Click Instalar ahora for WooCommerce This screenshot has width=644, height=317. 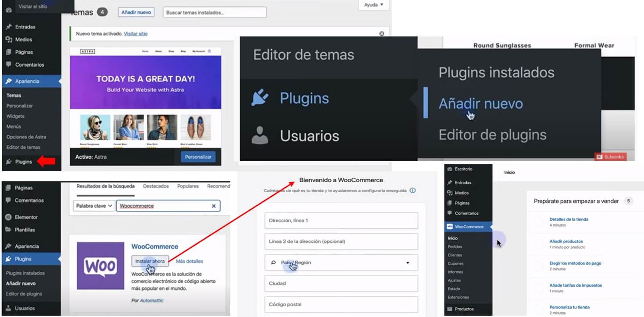150,261
